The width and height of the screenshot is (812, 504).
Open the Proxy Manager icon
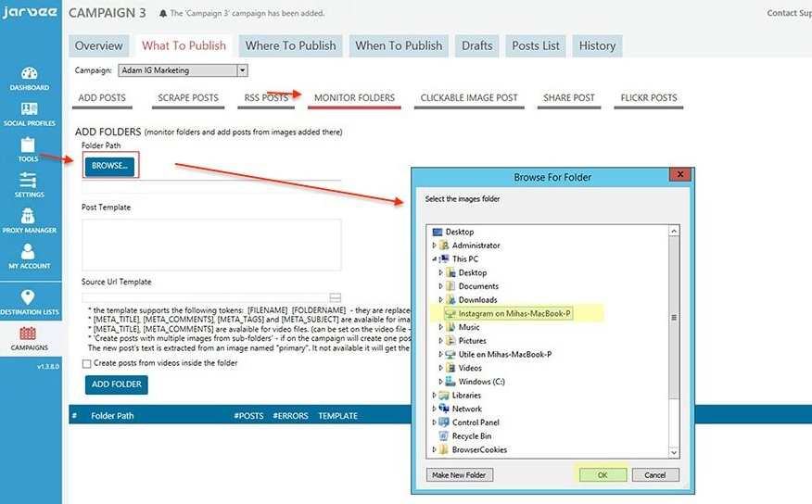pos(28,216)
